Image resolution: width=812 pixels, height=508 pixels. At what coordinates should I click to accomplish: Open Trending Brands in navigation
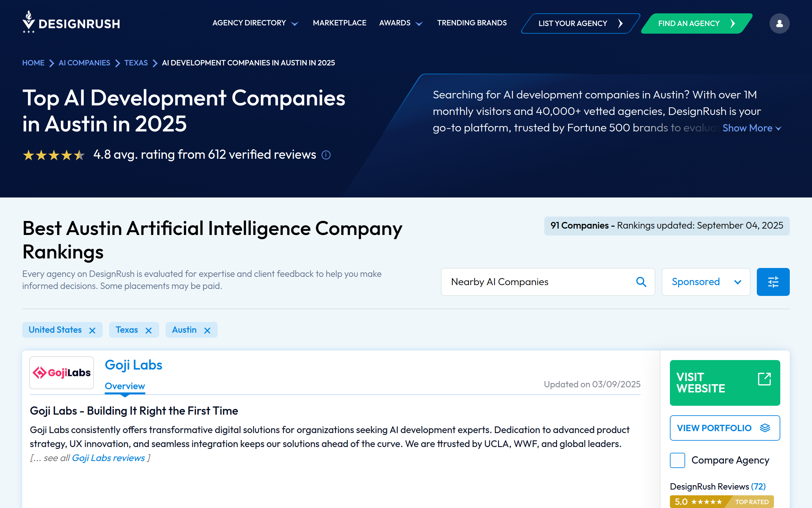[472, 23]
